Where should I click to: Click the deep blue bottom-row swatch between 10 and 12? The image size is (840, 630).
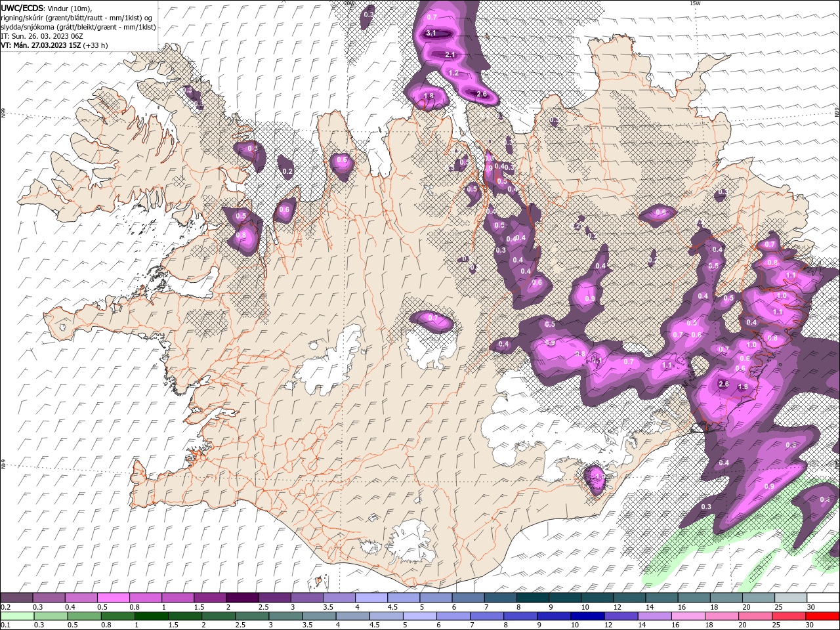pos(587,616)
